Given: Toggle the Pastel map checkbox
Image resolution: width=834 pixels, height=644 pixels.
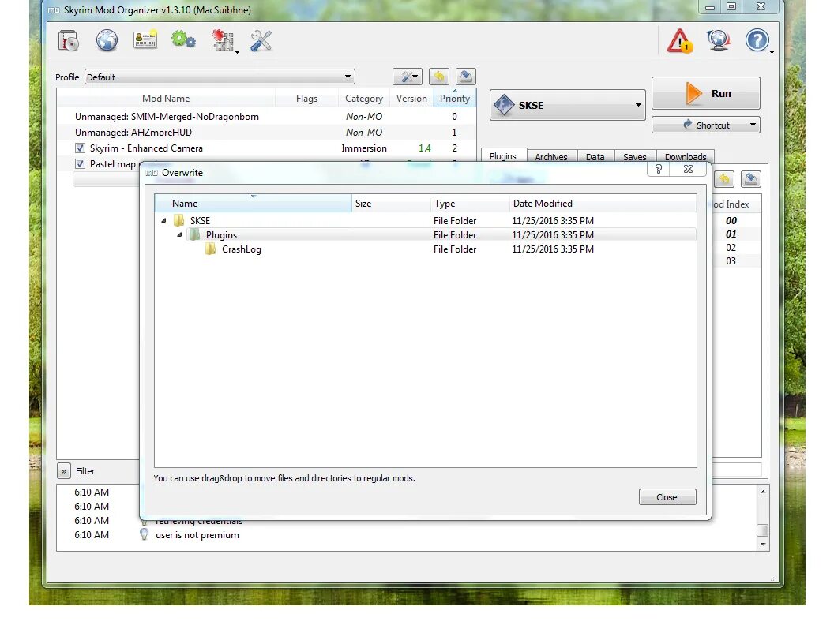Looking at the screenshot, I should point(80,163).
